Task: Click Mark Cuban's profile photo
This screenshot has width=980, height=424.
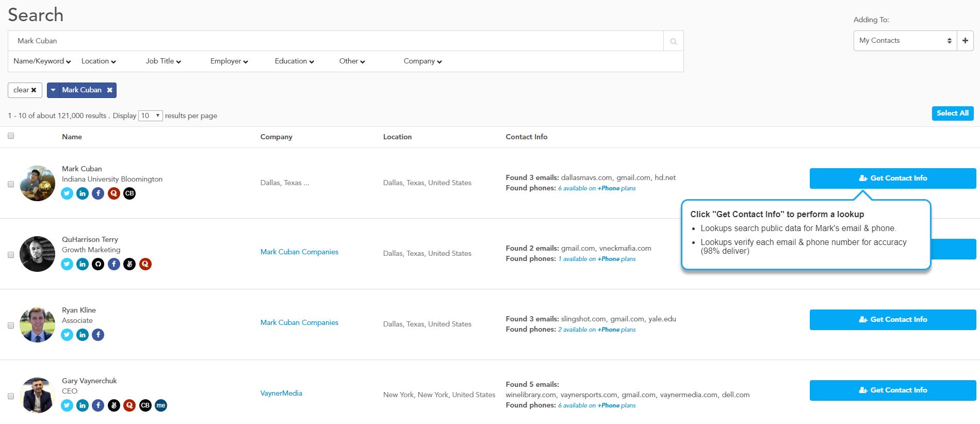Action: tap(37, 183)
